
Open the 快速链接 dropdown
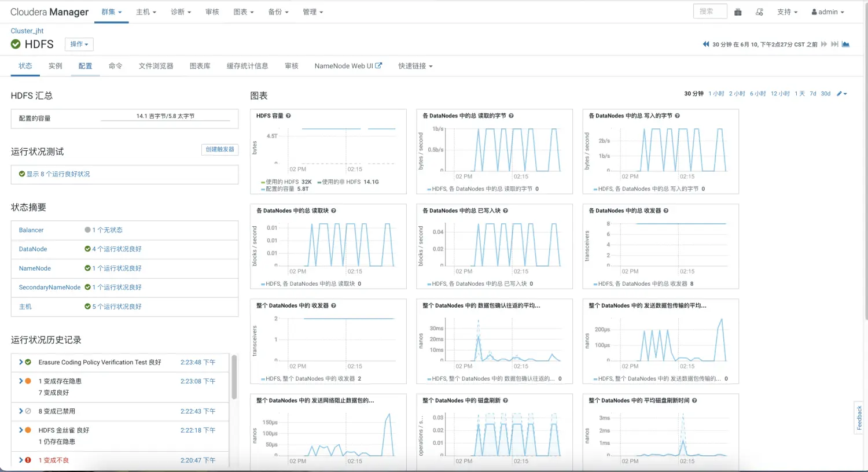pos(415,66)
